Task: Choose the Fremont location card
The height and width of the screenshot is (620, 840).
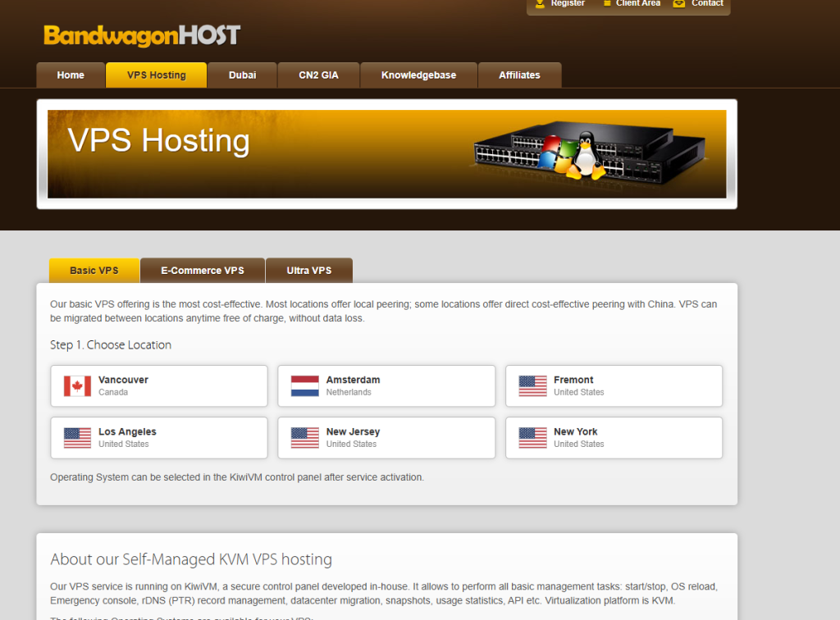Action: (x=614, y=386)
